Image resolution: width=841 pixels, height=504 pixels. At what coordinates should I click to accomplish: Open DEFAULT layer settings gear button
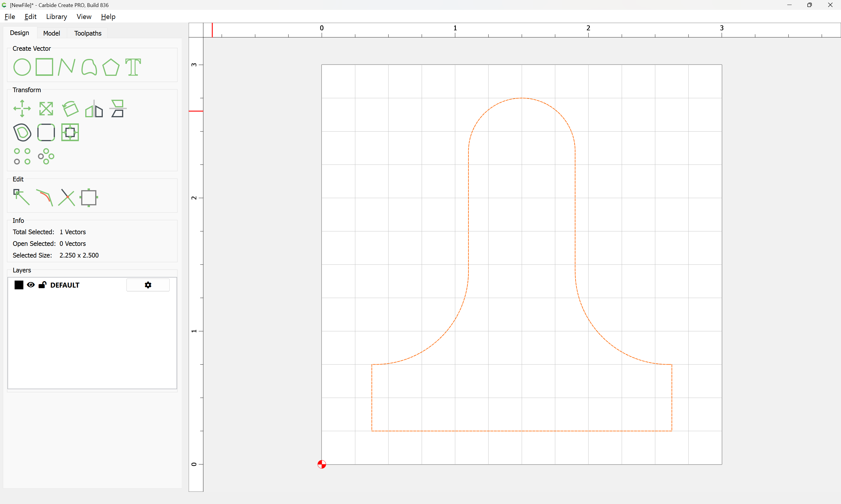pyautogui.click(x=148, y=285)
